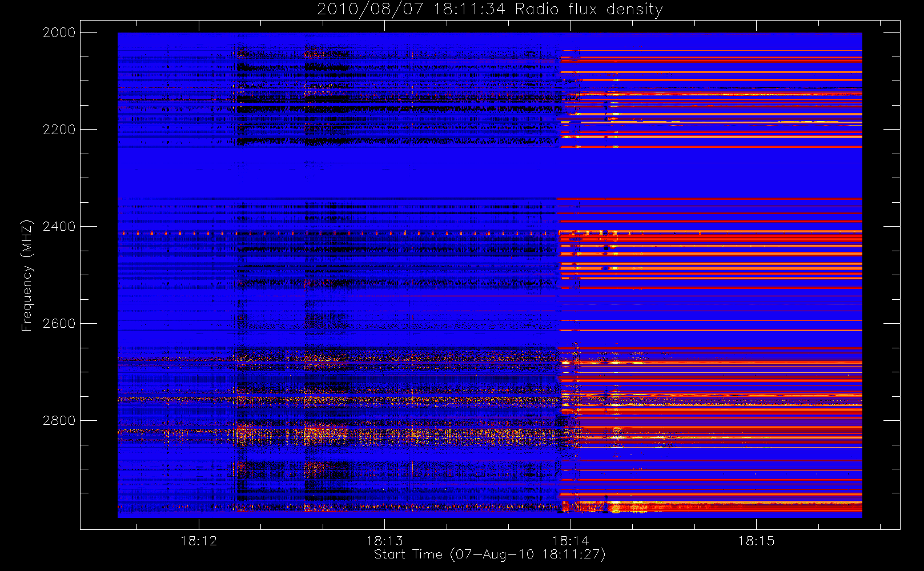Select the 2400 frequency tick label
Viewport: 924px width, 571px height.
[x=59, y=227]
